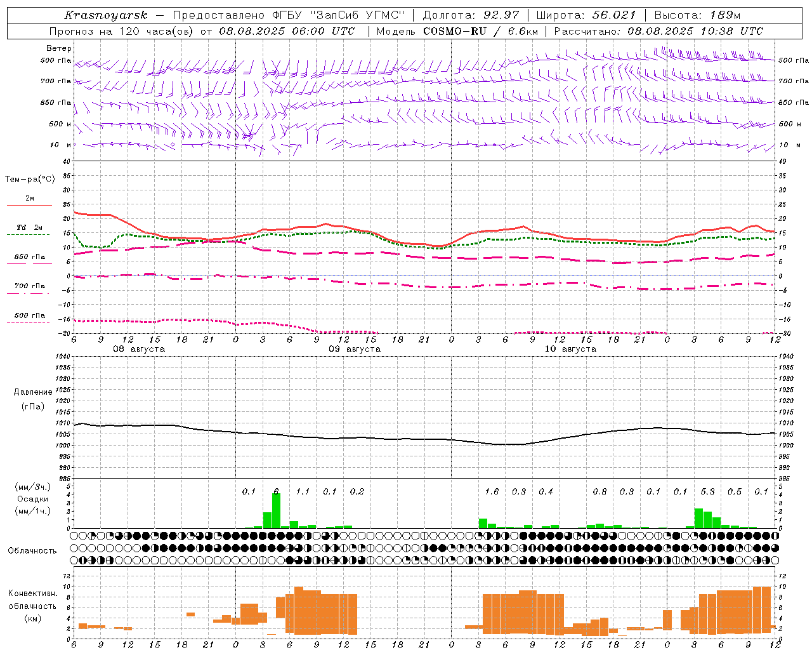The height and width of the screenshot is (650, 812).
Task: Click the 'Давление' pressure panel label
Action: pos(33,392)
